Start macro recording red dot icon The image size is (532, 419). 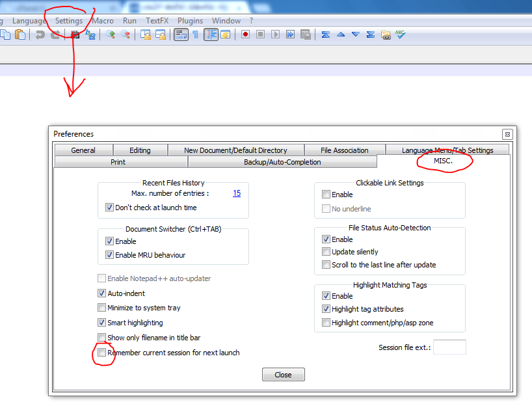245,34
